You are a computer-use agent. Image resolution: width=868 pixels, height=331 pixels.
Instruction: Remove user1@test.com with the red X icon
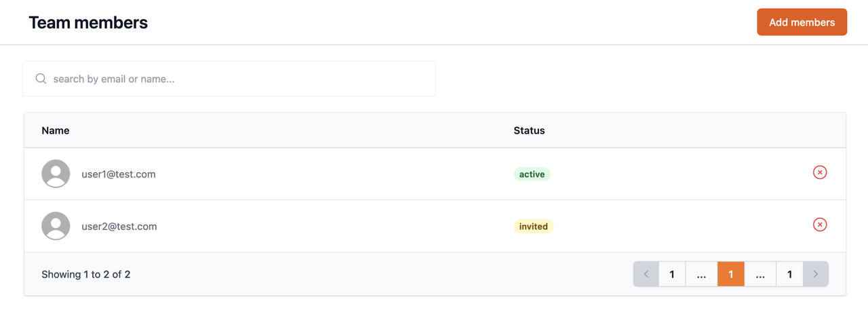[x=820, y=172]
